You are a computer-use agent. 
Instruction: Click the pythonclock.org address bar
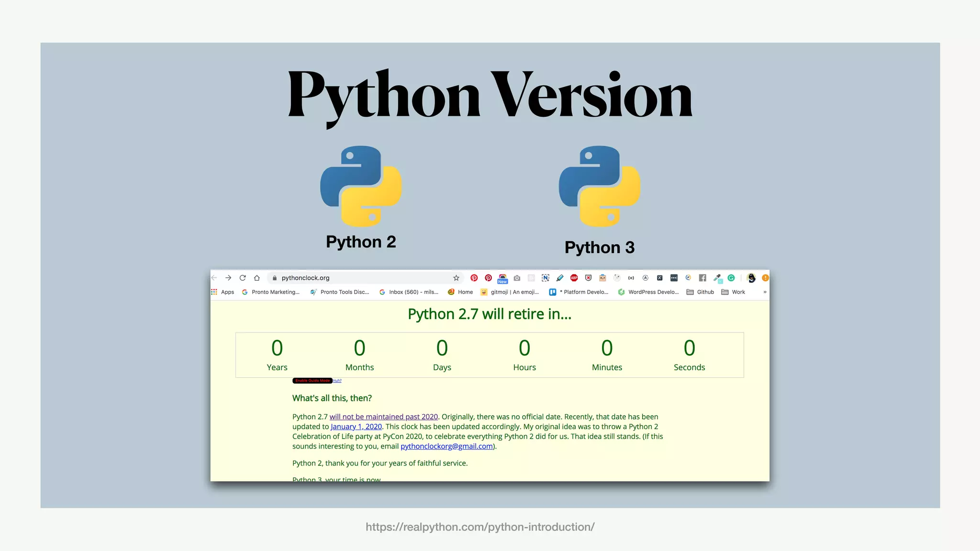click(366, 278)
